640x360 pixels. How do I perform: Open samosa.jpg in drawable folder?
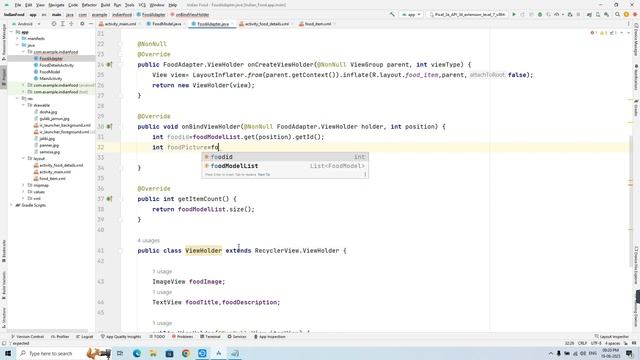point(49,152)
